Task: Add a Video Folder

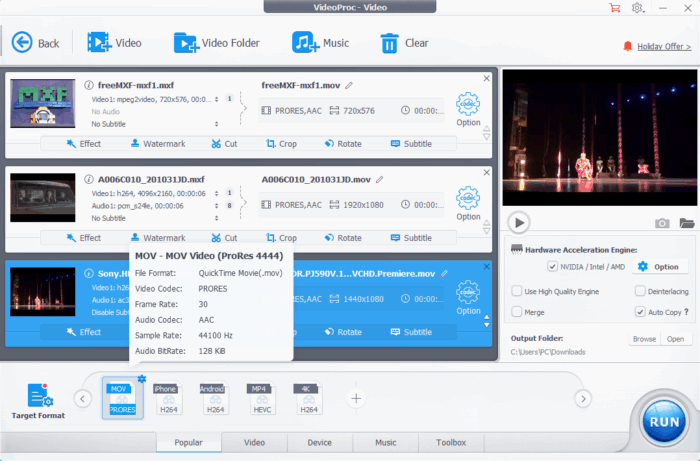Action: pos(217,43)
